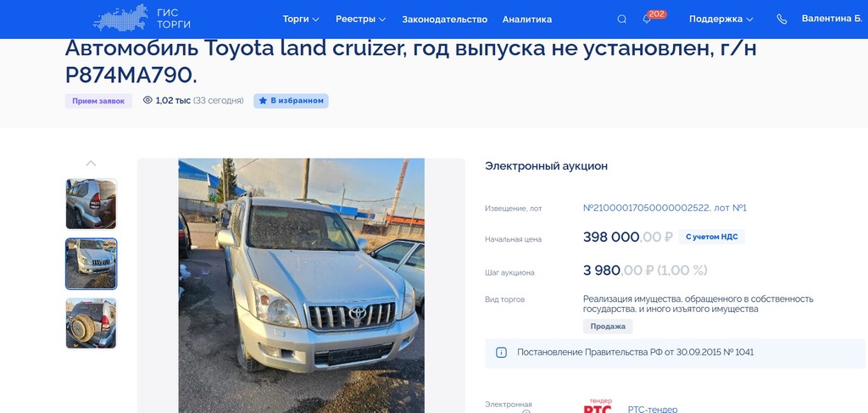Click the phone icon in header
Viewport: 868px width, 413px height.
(x=782, y=19)
